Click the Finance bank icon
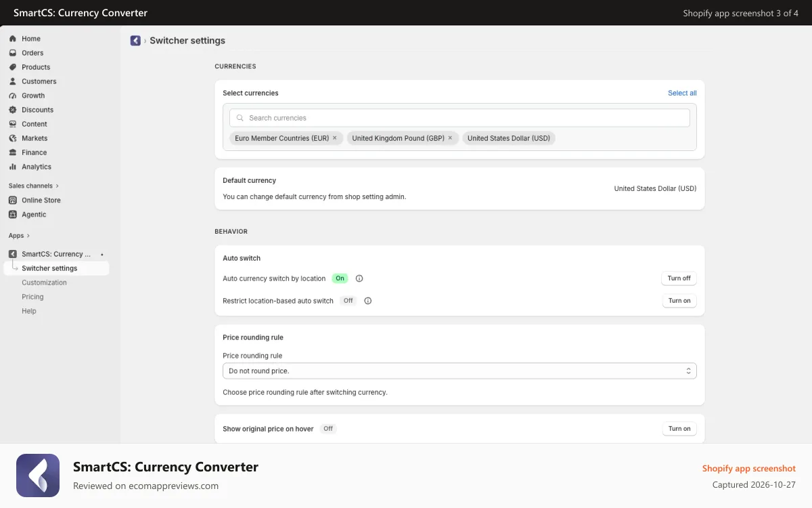The width and height of the screenshot is (812, 508). [x=12, y=152]
